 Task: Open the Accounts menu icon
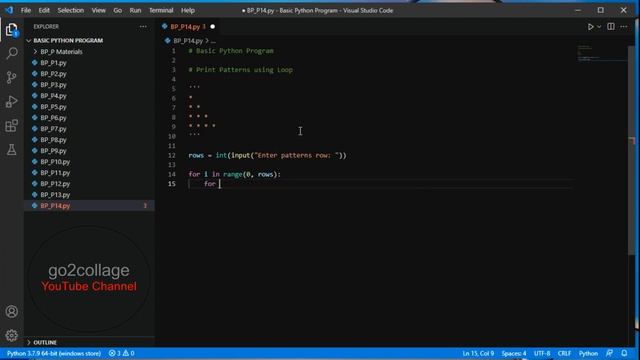pos(12,311)
